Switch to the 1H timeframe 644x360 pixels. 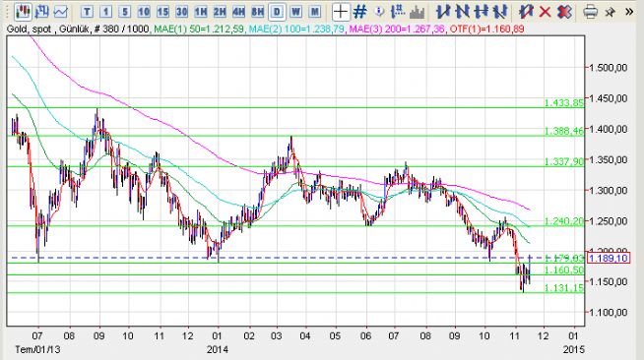201,12
